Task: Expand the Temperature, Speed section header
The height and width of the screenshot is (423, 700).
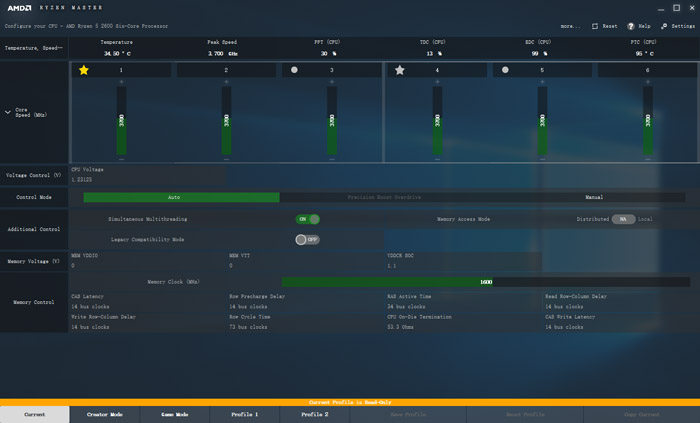Action: 33,47
